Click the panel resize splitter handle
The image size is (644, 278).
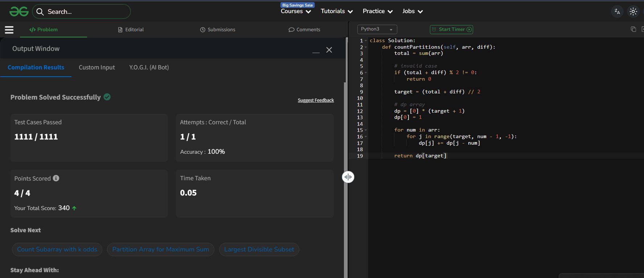click(348, 177)
